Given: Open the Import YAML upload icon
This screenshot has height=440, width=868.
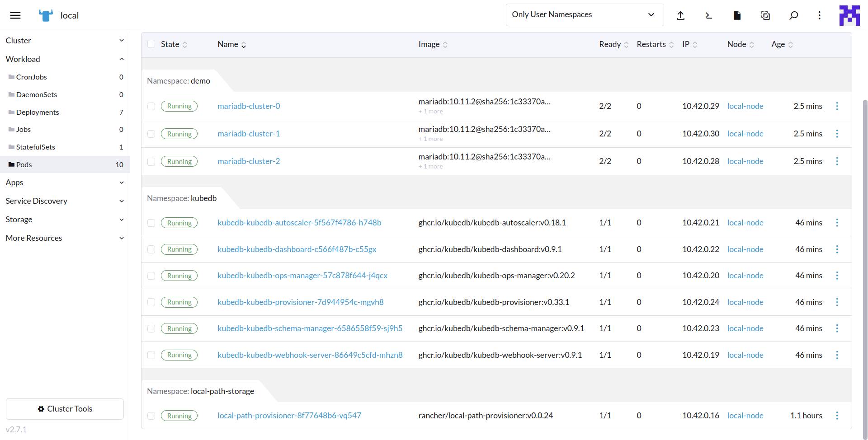Looking at the screenshot, I should point(681,15).
